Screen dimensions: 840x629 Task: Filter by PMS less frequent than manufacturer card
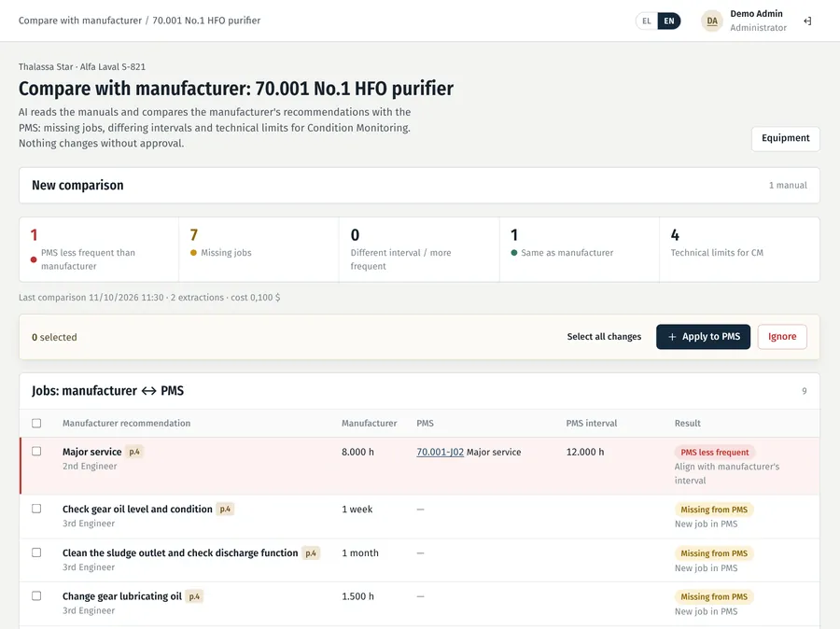click(x=99, y=249)
